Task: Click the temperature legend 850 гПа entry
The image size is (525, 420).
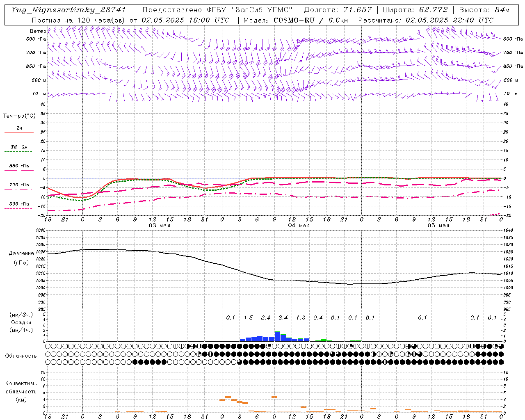Action: point(19,166)
